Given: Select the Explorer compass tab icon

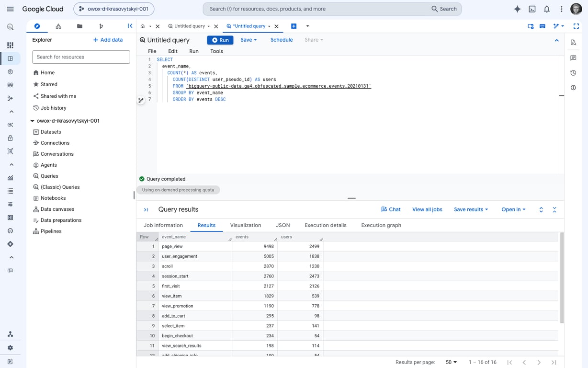Looking at the screenshot, I should (x=37, y=26).
